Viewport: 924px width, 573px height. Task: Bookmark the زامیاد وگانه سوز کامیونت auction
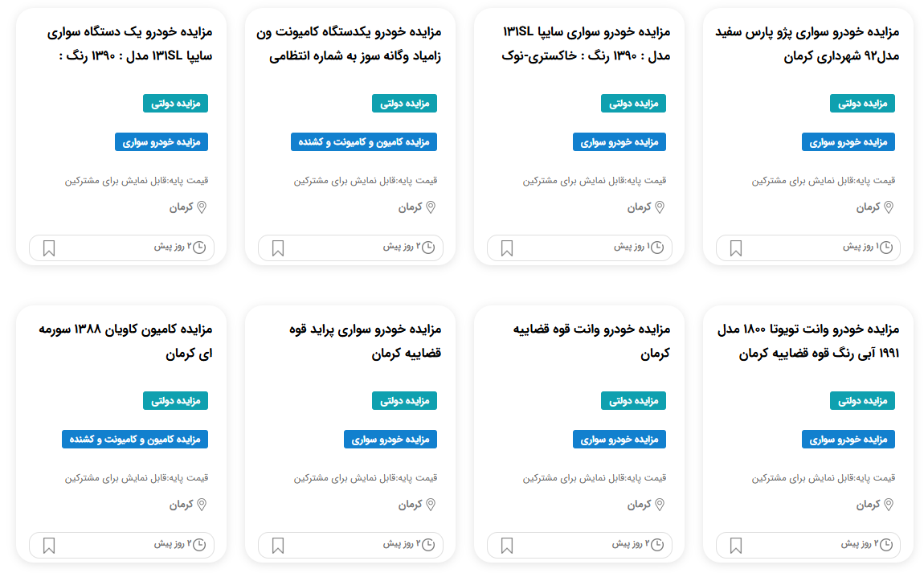277,248
